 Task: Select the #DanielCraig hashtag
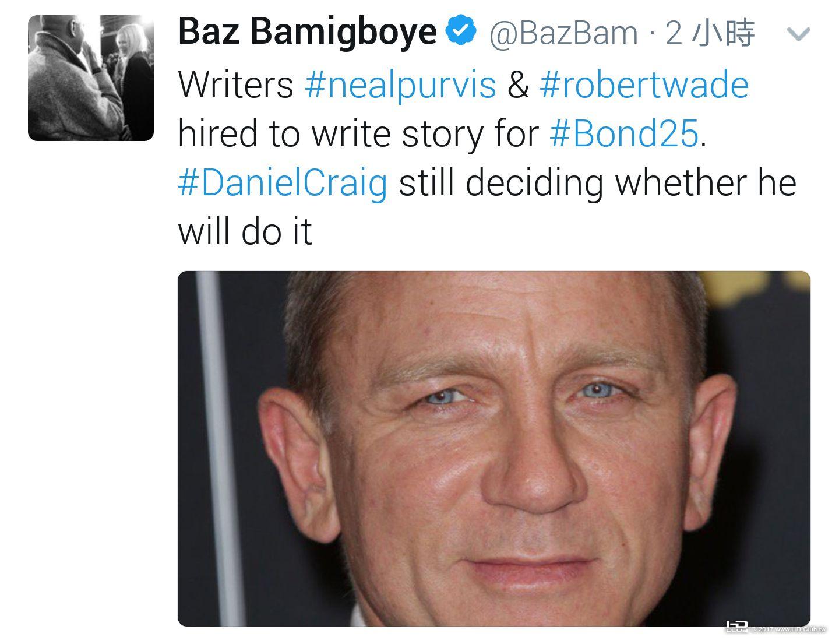(283, 184)
